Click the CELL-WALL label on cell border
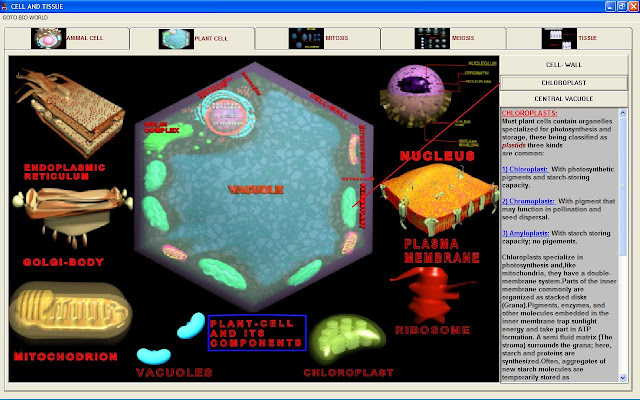 (x=329, y=107)
